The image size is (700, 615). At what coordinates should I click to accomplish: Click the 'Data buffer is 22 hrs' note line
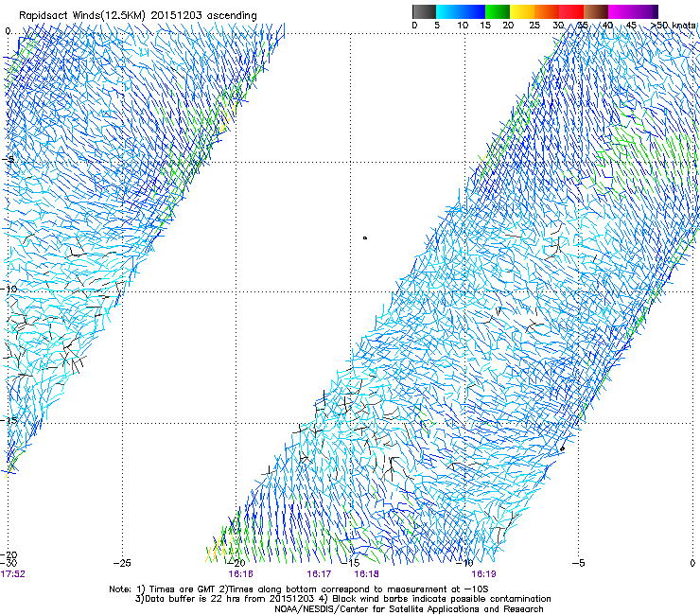pyautogui.click(x=342, y=599)
